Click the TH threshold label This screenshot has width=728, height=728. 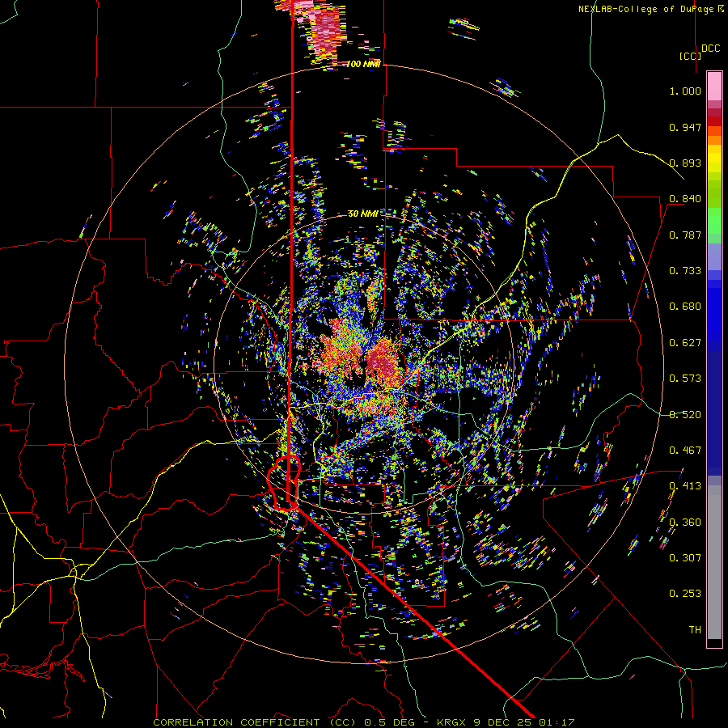tap(695, 630)
